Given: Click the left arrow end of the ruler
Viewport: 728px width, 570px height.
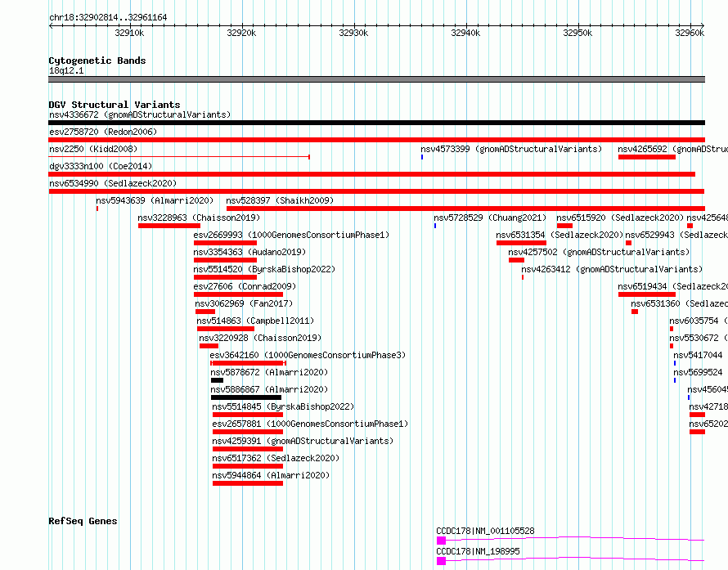Looking at the screenshot, I should (51, 26).
